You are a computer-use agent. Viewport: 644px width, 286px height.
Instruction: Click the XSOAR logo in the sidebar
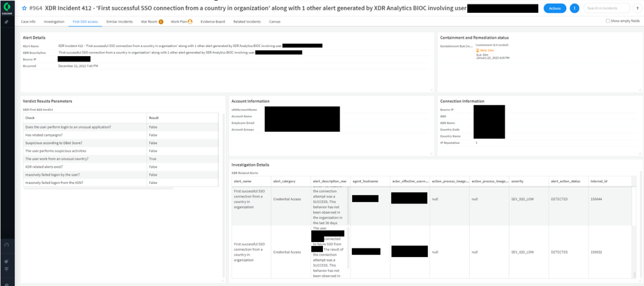tap(7, 7)
